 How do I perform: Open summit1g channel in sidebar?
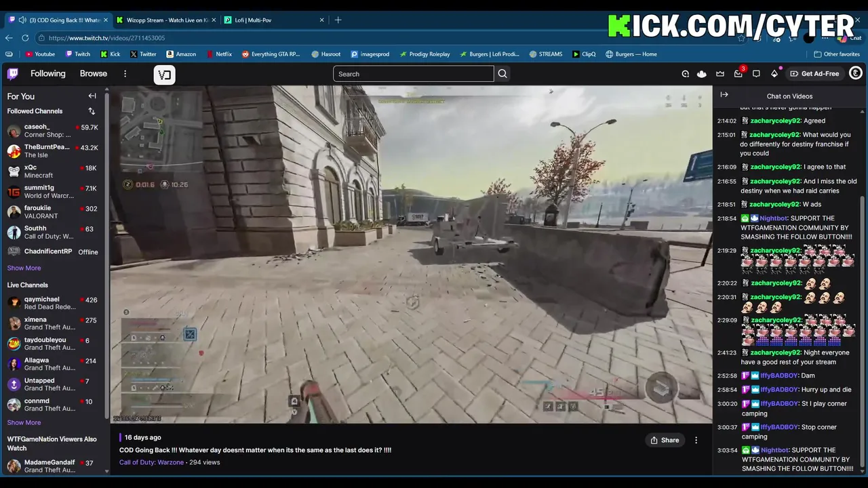coord(53,192)
